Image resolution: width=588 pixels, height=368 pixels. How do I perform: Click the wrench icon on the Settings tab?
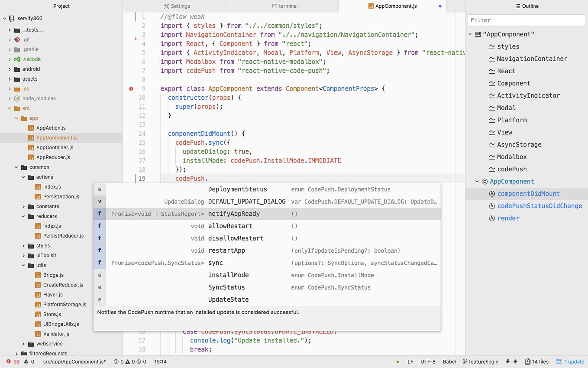tap(166, 6)
